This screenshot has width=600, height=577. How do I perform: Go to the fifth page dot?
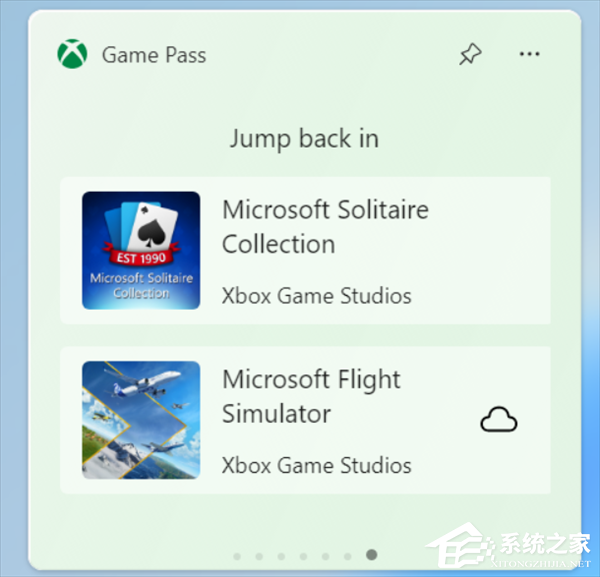[x=326, y=556]
